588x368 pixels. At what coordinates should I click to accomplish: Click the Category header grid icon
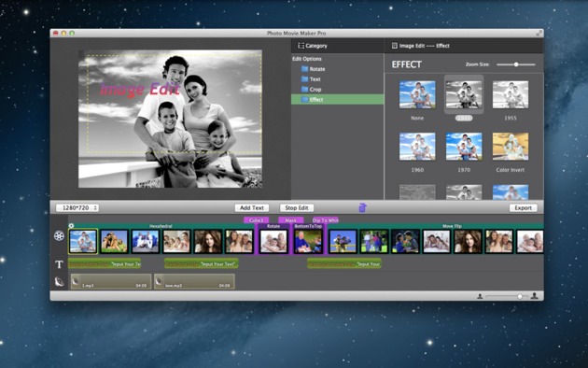coord(301,46)
